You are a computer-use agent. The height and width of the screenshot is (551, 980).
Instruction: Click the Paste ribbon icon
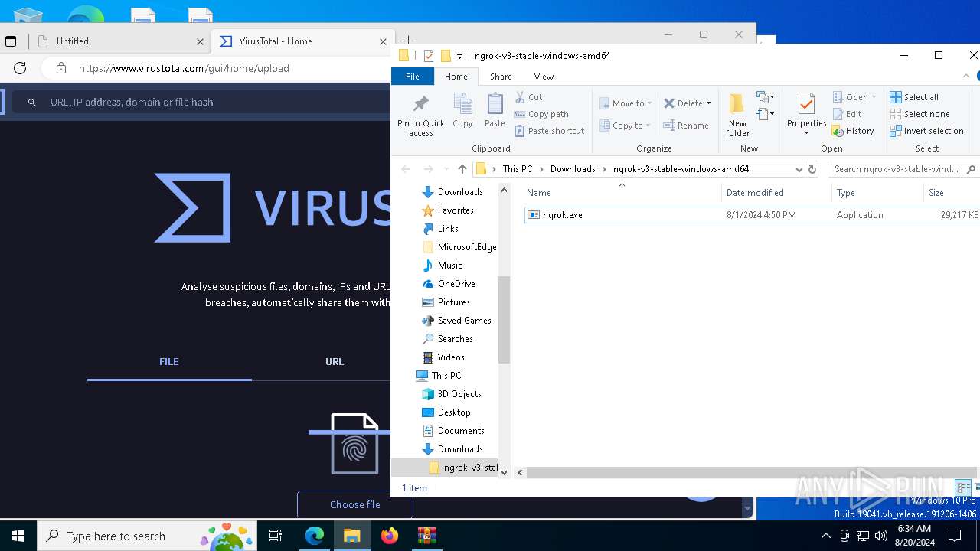coord(495,110)
